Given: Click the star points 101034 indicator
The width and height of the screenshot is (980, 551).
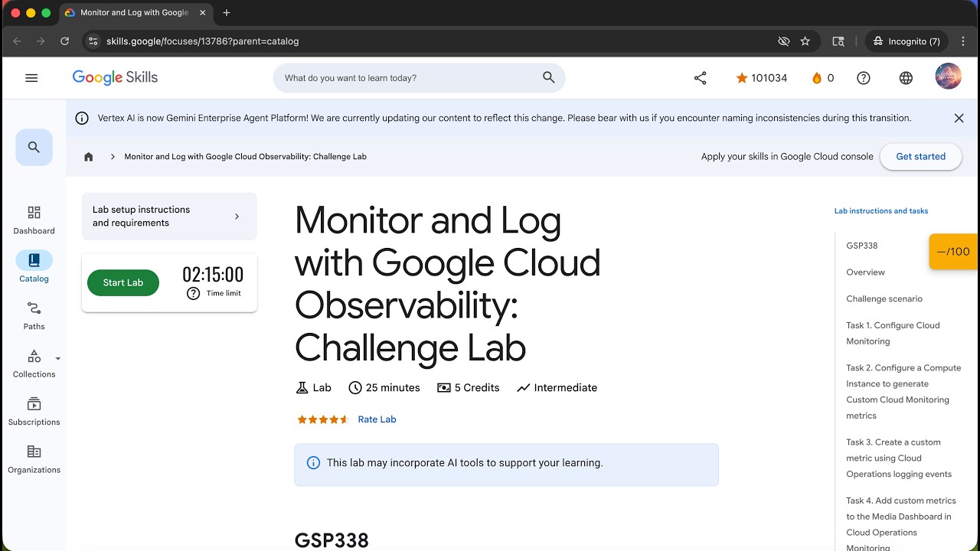Looking at the screenshot, I should (x=761, y=78).
